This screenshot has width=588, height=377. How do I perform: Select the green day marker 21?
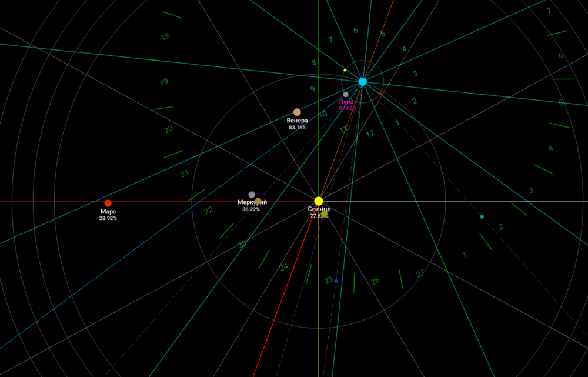click(184, 174)
